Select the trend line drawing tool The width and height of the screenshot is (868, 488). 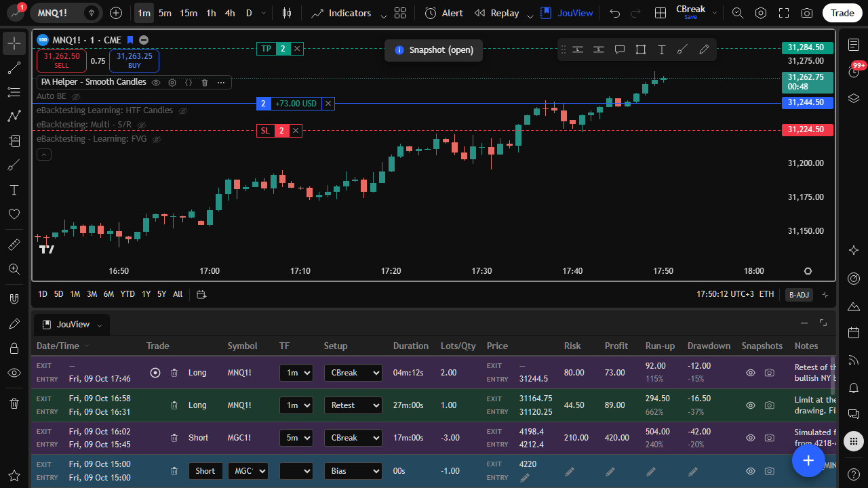click(14, 68)
